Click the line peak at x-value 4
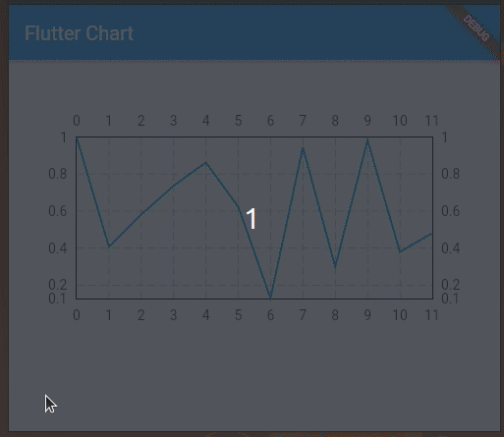504x437 pixels. coord(205,162)
